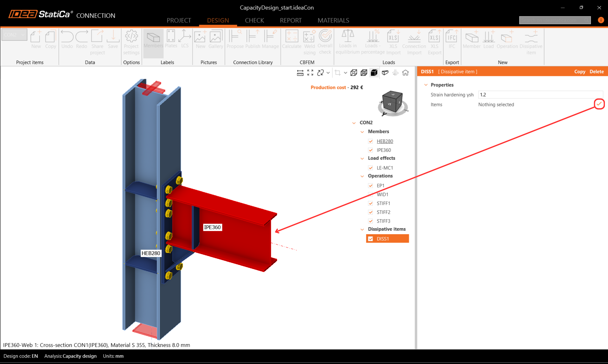Collapse the CON2 tree node
This screenshot has height=364, width=608.
point(354,123)
